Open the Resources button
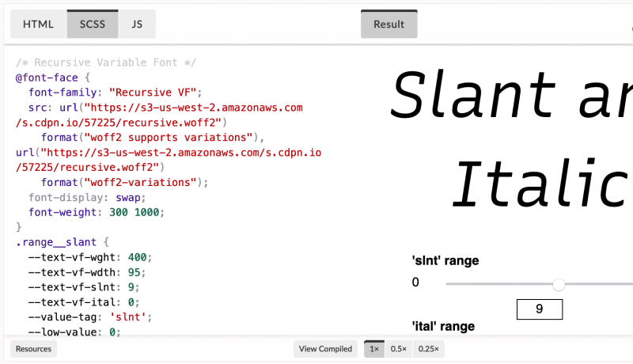The image size is (633, 364). pos(33,349)
